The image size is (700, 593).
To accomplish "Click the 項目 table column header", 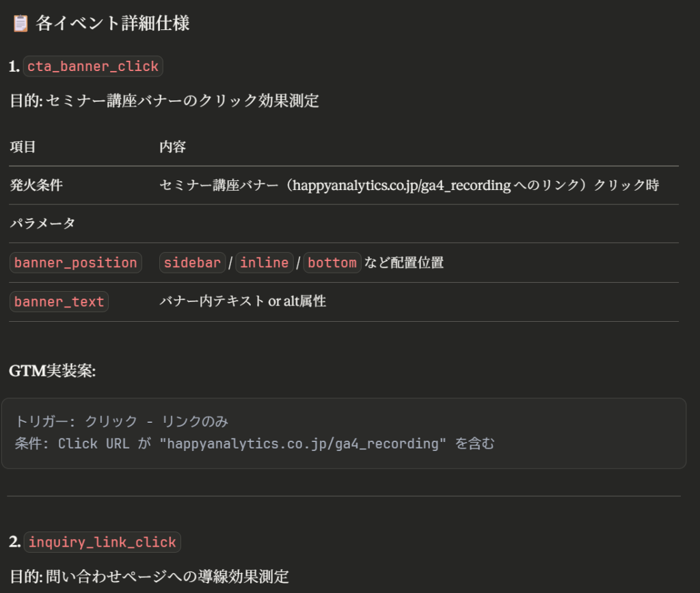I will coord(23,147).
